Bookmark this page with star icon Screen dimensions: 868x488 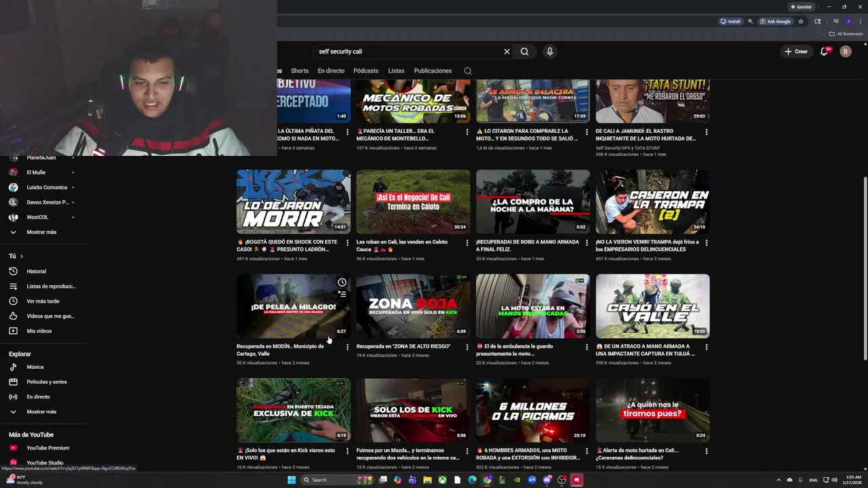click(801, 22)
